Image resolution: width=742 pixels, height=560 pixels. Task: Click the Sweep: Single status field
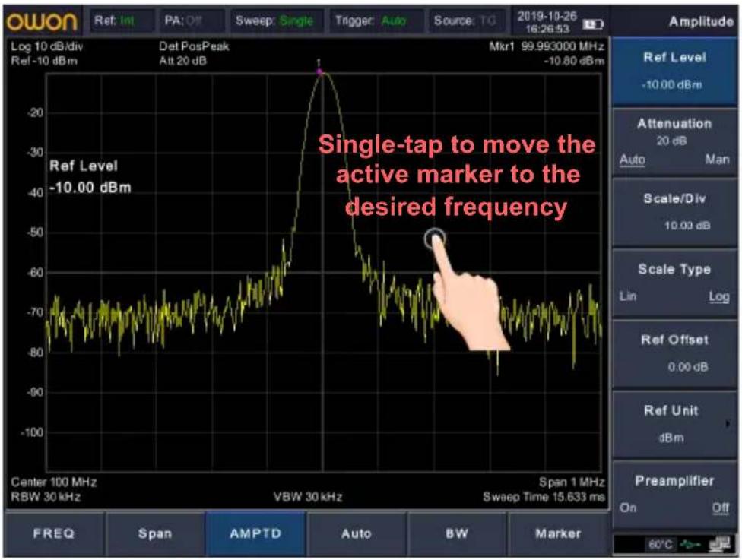(x=277, y=21)
